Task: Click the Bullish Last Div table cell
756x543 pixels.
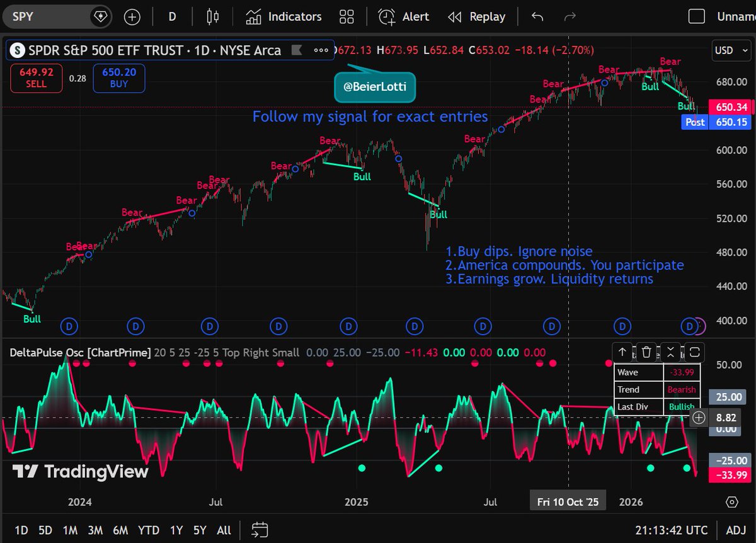Action: click(682, 407)
